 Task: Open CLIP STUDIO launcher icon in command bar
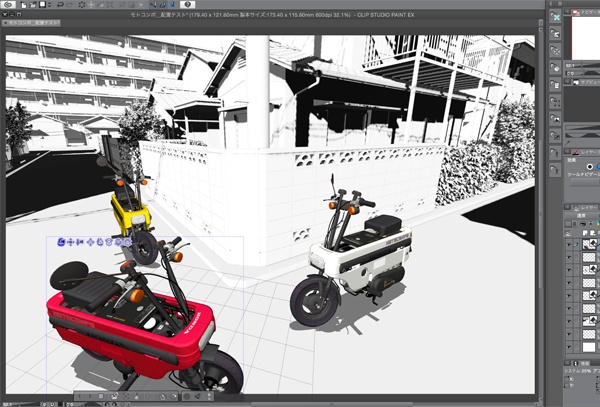click(8, 5)
